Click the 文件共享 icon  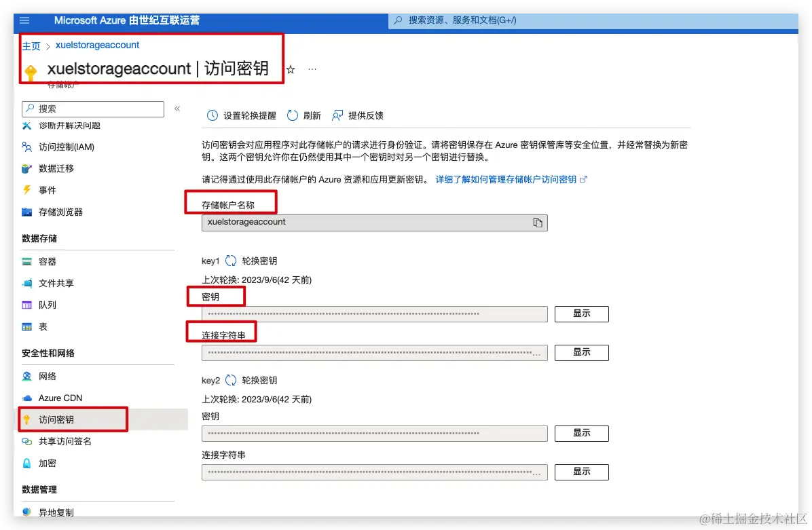27,283
